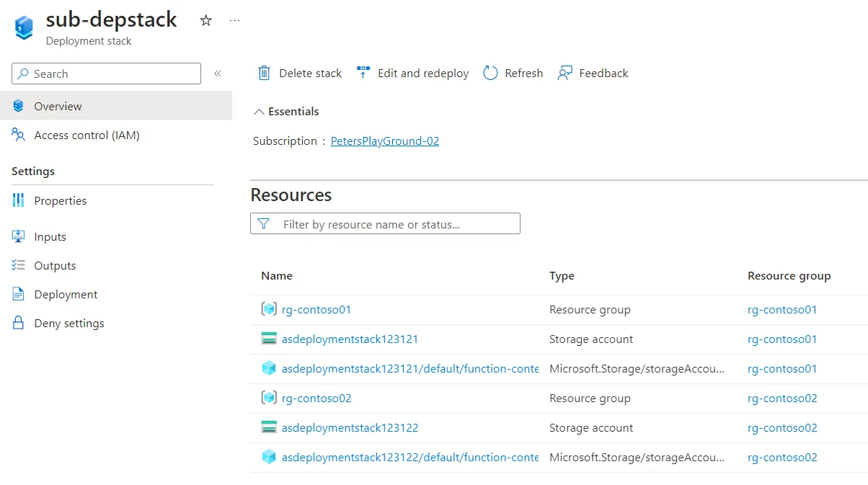This screenshot has width=868, height=485.
Task: Click the filter funnel icon in Resources
Action: point(263,223)
